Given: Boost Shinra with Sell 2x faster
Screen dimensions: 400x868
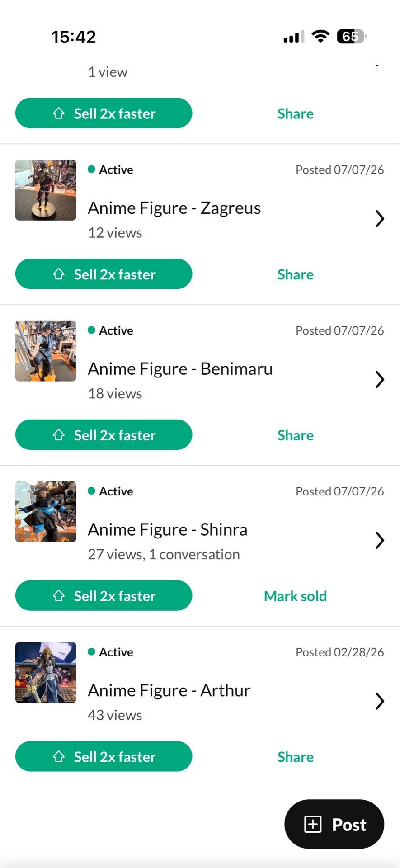Looking at the screenshot, I should [x=104, y=595].
